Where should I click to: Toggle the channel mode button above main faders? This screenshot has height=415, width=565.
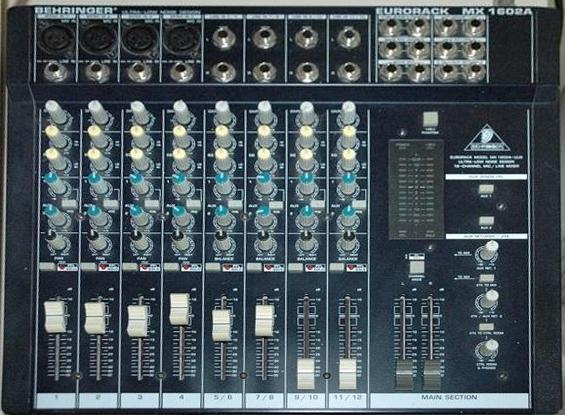(417, 267)
